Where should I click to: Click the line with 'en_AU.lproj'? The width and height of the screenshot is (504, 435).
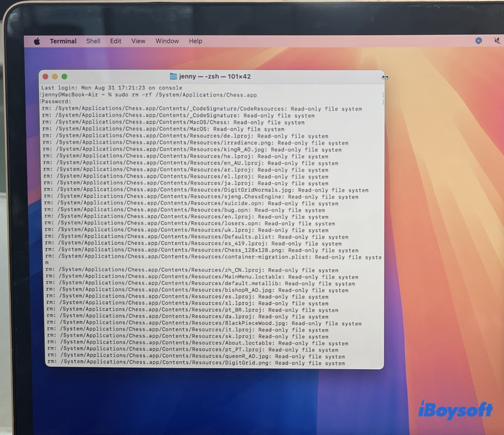click(190, 163)
